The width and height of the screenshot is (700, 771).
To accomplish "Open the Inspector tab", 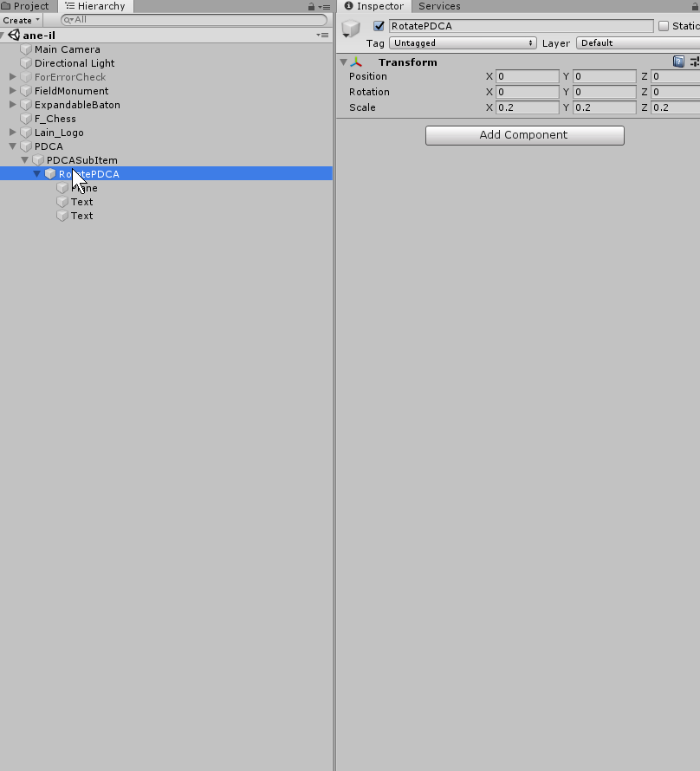I will [x=374, y=6].
